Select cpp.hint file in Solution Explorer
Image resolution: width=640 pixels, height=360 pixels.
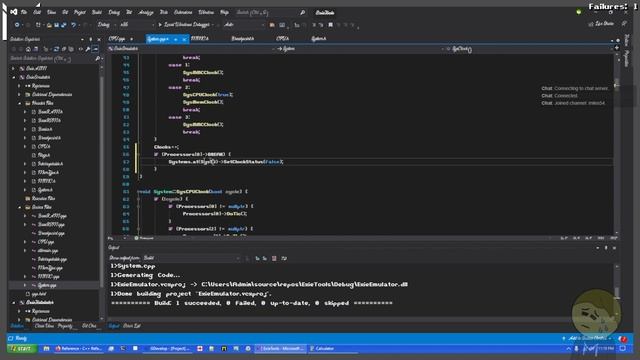39,294
